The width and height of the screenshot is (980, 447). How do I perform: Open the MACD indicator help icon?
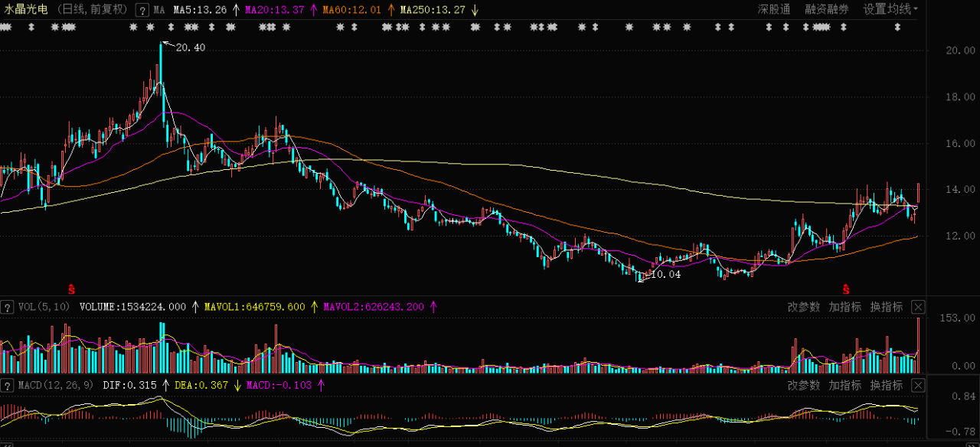click(7, 385)
